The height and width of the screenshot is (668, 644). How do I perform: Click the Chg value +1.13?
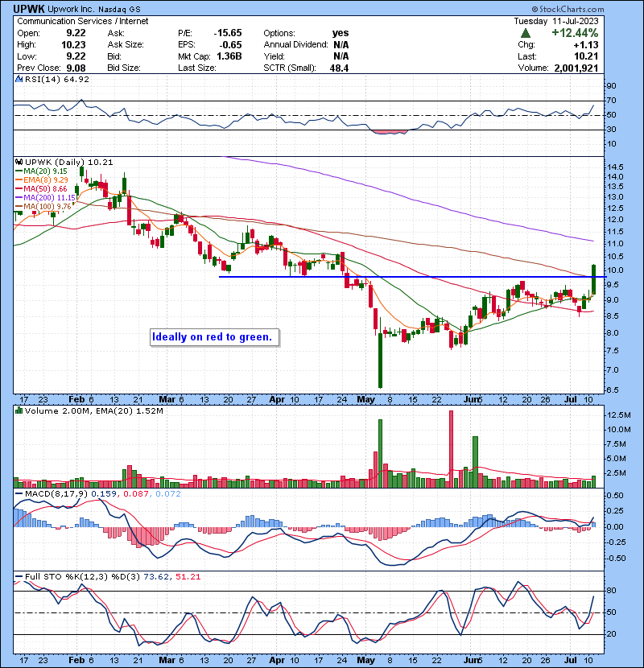[585, 45]
